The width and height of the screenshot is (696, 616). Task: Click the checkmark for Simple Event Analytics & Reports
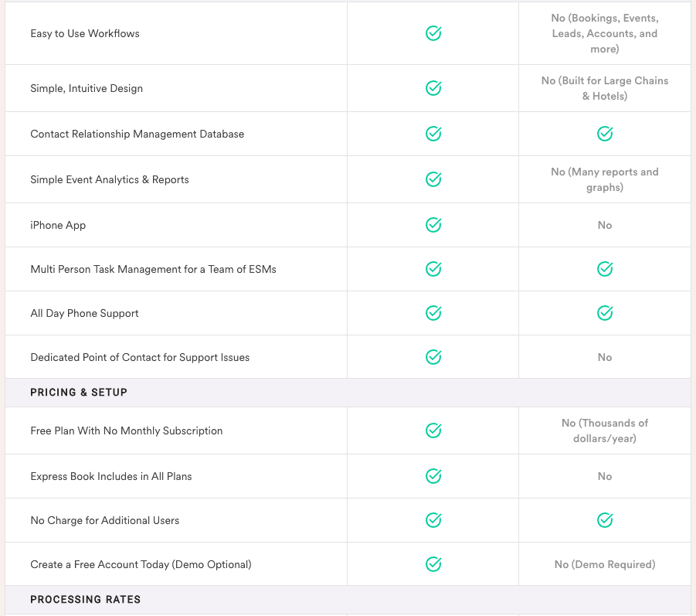click(x=433, y=179)
